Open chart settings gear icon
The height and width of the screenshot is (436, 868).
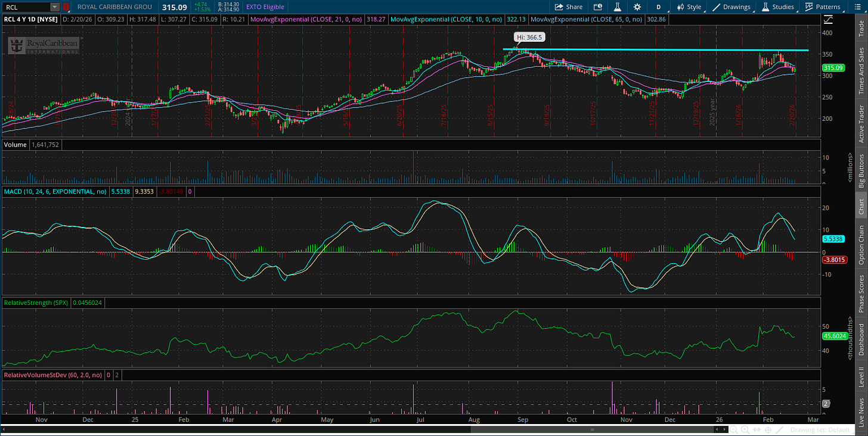637,7
